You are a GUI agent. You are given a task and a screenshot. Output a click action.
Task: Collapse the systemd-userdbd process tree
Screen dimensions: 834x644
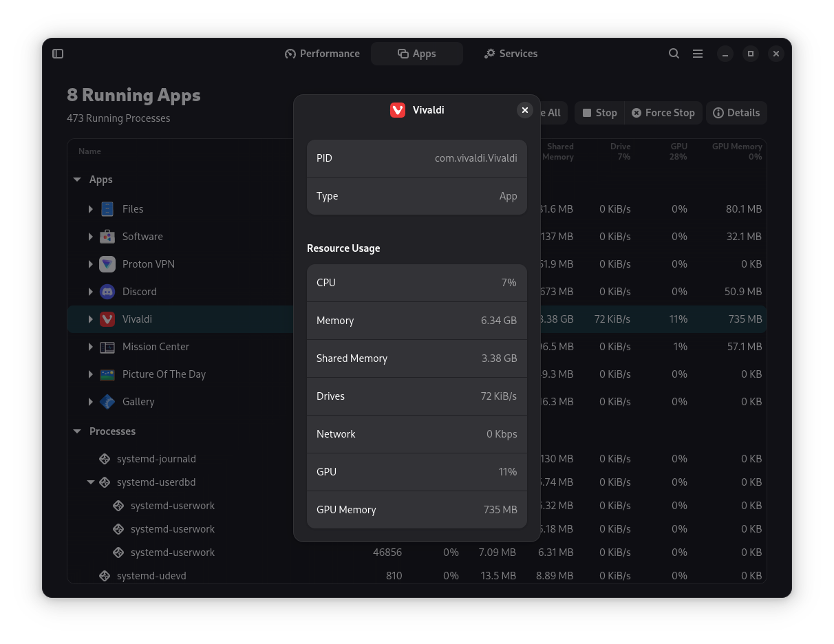91,482
